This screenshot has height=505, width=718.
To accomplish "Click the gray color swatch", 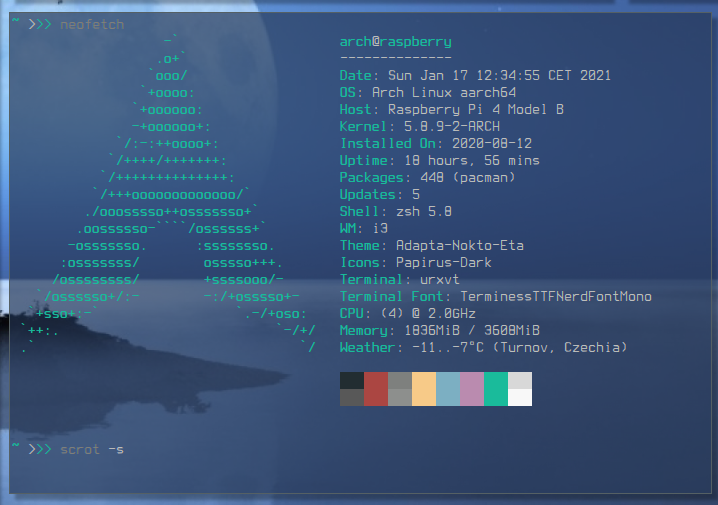I will [400, 389].
